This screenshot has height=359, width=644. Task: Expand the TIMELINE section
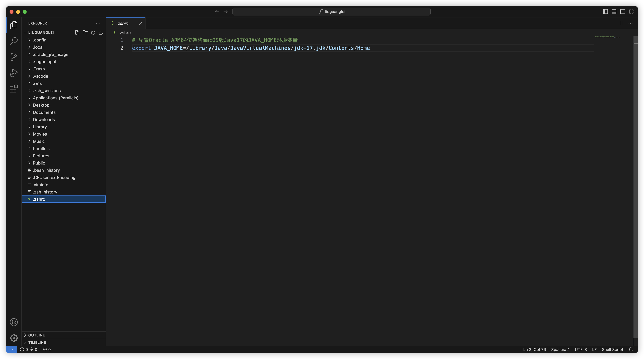(x=37, y=342)
